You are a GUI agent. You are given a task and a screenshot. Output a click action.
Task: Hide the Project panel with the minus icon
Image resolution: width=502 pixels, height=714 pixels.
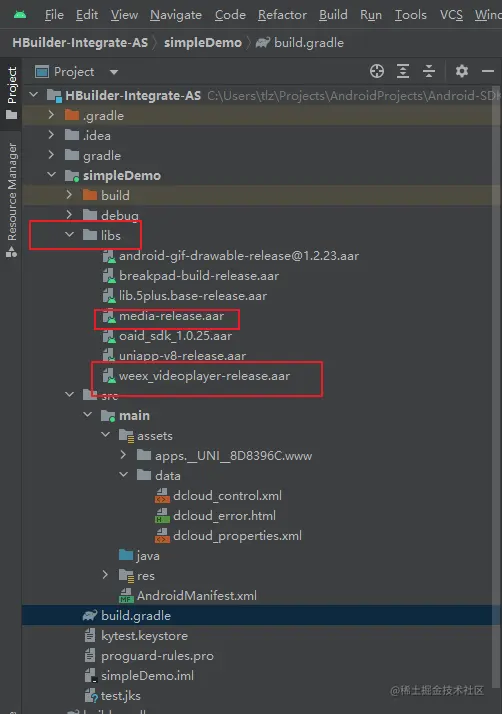[488, 71]
